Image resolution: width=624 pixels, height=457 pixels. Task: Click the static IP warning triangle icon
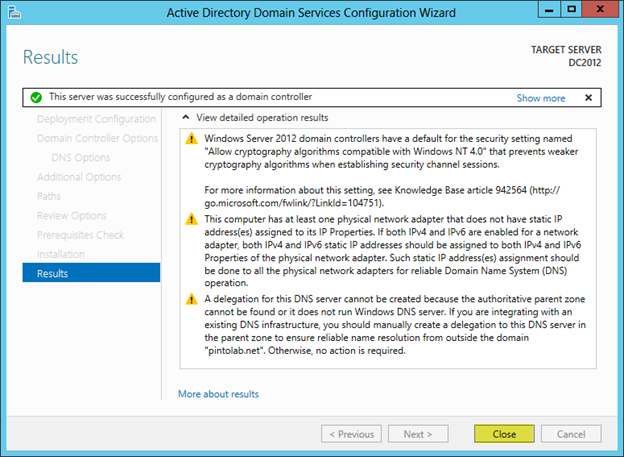coord(190,219)
